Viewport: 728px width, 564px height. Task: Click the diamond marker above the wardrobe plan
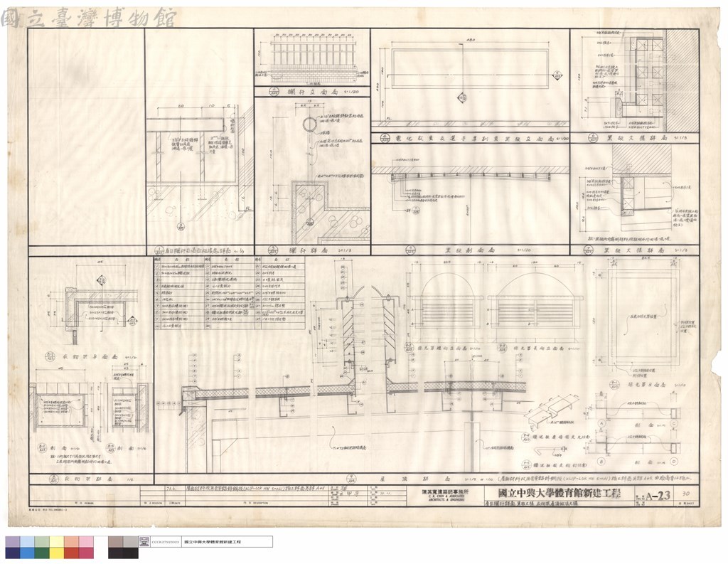pyautogui.click(x=102, y=281)
